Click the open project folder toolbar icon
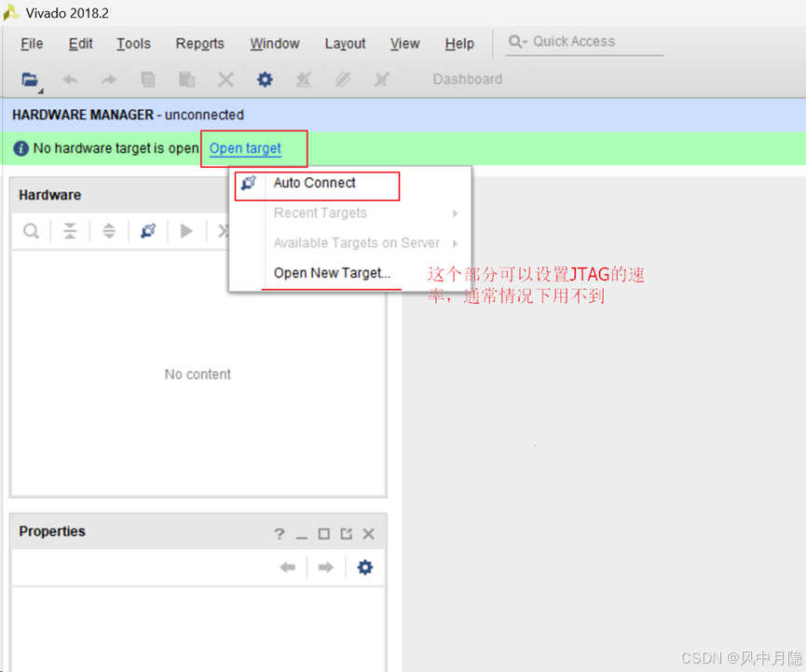806x672 pixels. pos(31,80)
